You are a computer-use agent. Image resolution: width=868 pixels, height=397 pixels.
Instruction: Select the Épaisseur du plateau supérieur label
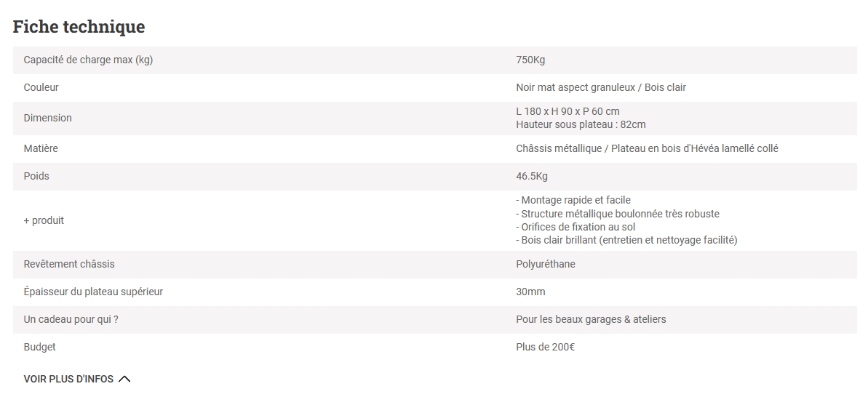click(x=93, y=292)
